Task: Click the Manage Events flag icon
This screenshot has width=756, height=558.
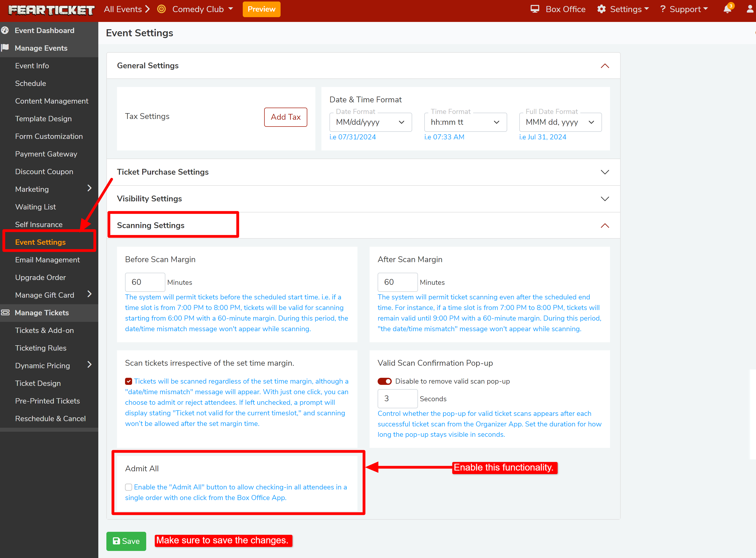Action: 5,48
